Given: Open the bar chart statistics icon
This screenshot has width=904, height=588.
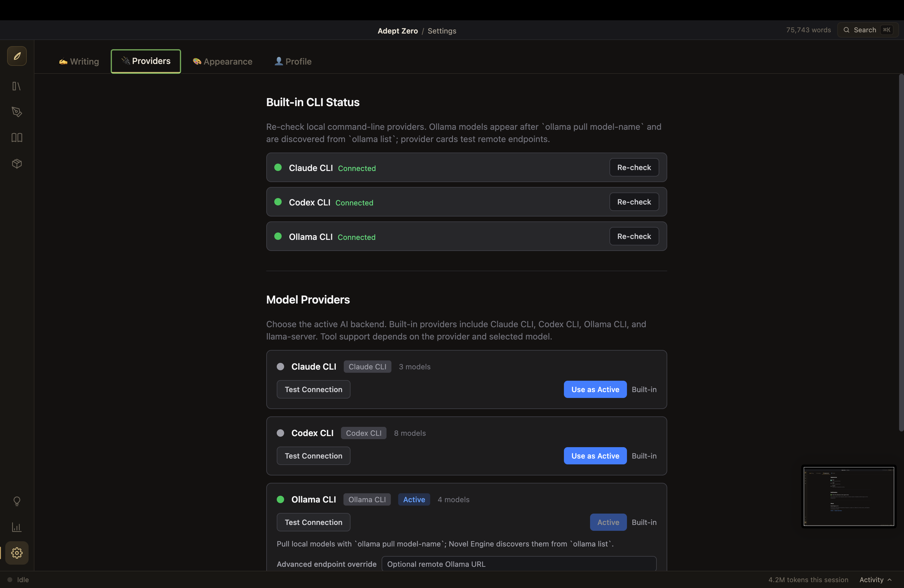Looking at the screenshot, I should point(17,527).
